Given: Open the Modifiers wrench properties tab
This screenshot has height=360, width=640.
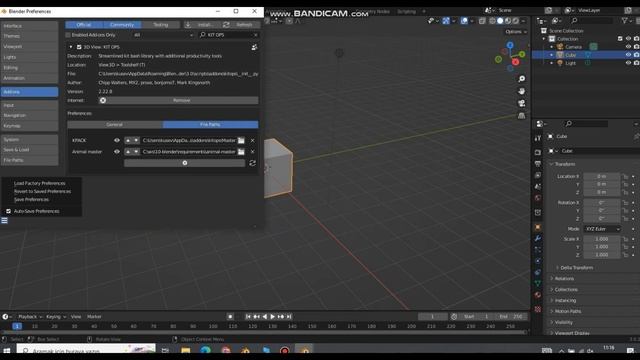Looking at the screenshot, I should coord(538,238).
